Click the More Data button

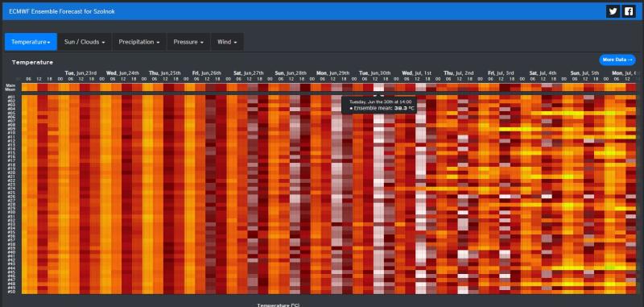click(x=617, y=60)
